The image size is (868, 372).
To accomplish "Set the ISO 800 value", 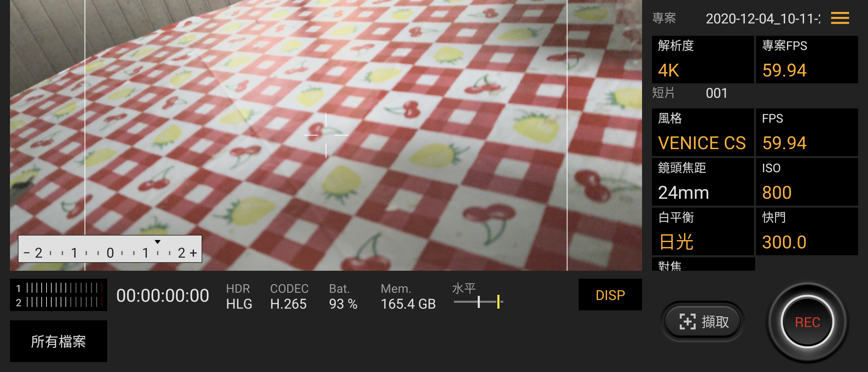I will (807, 182).
